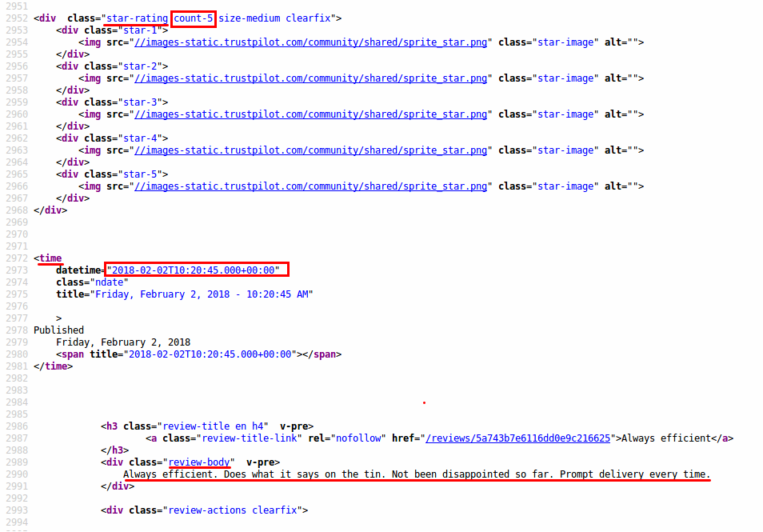Click the Always efficient anchor text on line 2987

click(666, 438)
